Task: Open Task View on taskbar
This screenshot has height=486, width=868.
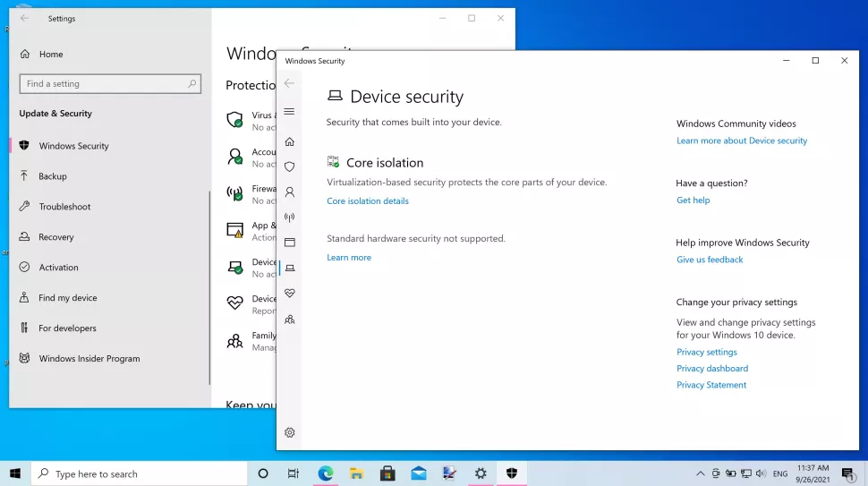Action: (x=294, y=473)
